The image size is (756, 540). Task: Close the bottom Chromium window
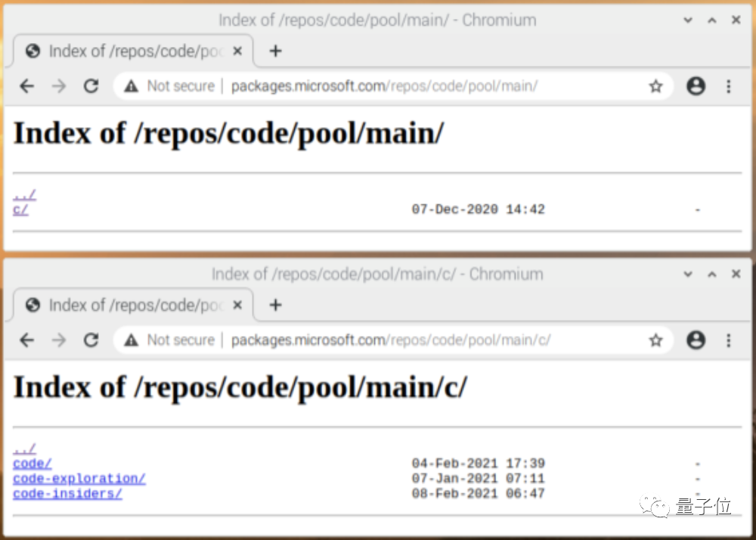pyautogui.click(x=736, y=275)
